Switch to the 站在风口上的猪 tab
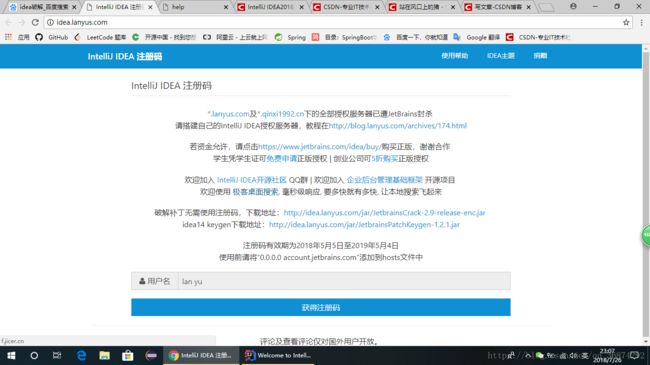This screenshot has height=365, width=650. point(422,7)
